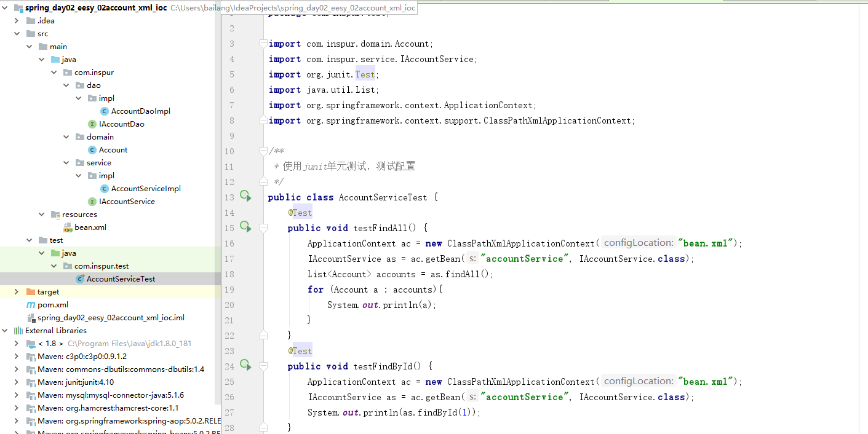Click the Maven c3p0 library icon
868x434 pixels.
pos(31,357)
